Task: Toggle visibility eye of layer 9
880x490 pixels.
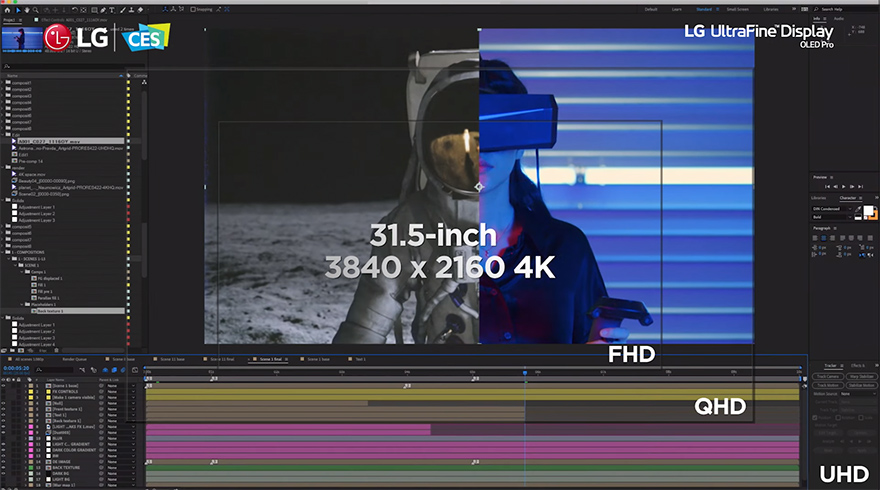Action: [3, 433]
